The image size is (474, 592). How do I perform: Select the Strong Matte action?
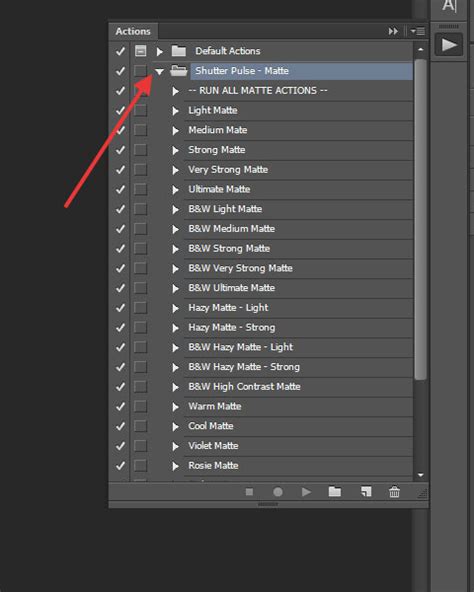click(x=217, y=150)
